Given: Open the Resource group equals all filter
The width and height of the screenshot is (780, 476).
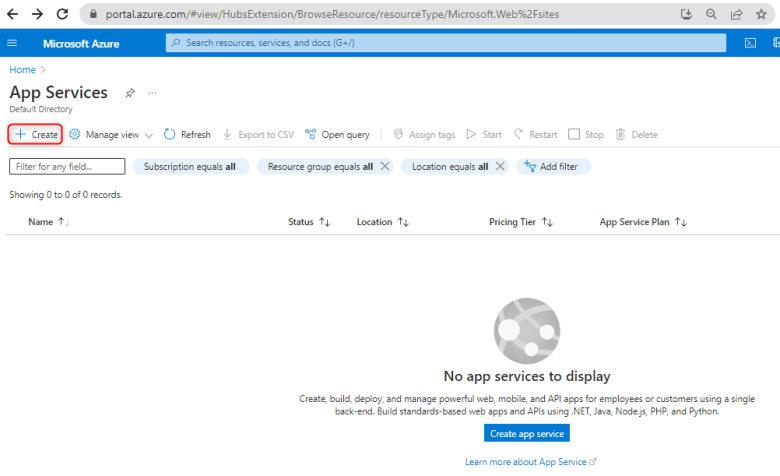Looking at the screenshot, I should pos(320,167).
